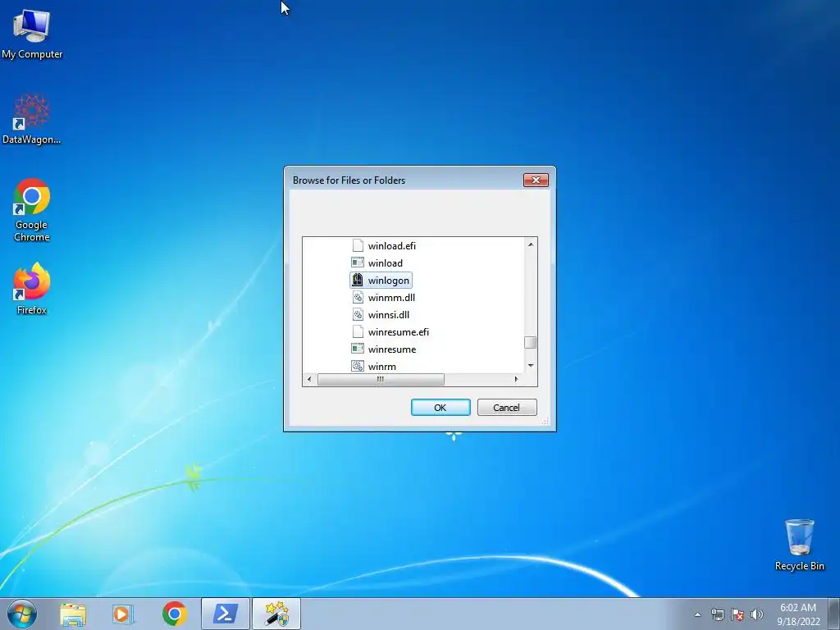Viewport: 840px width, 630px height.
Task: Select the winnsi.dll file icon
Action: 358,314
